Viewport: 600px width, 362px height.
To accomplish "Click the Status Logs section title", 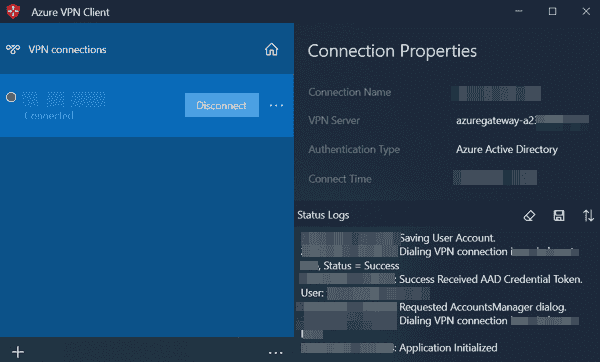I will point(323,215).
